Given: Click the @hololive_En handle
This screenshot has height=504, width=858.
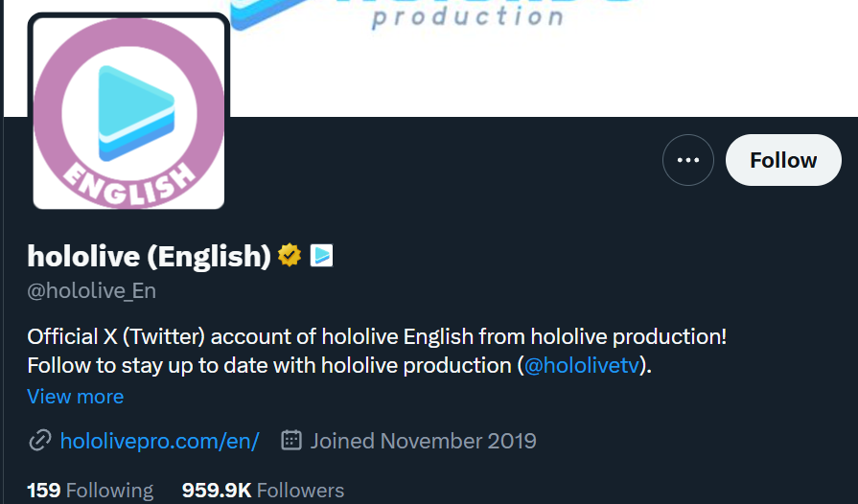Looking at the screenshot, I should tap(92, 290).
